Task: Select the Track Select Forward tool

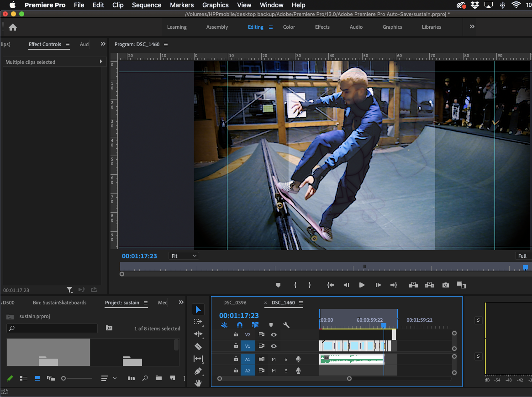Action: click(x=198, y=322)
